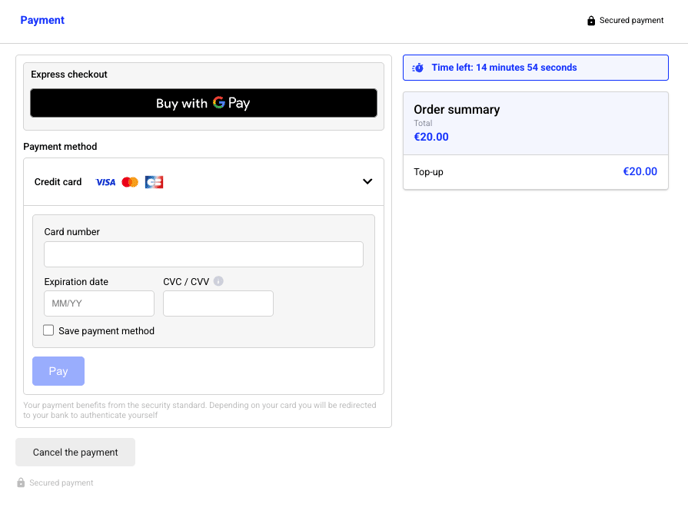Click the header Secured payment text
This screenshot has width=688, height=514.
pos(631,20)
